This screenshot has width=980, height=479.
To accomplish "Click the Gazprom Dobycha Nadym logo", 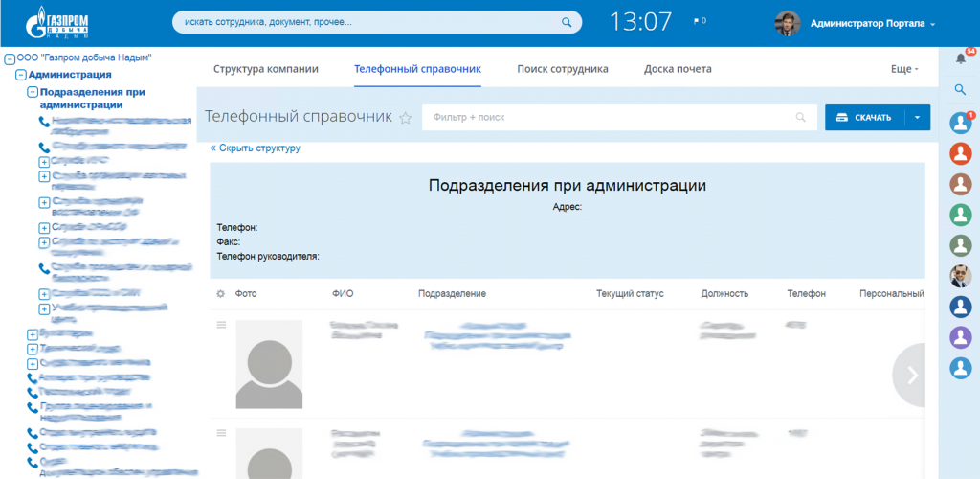I will click(x=56, y=22).
